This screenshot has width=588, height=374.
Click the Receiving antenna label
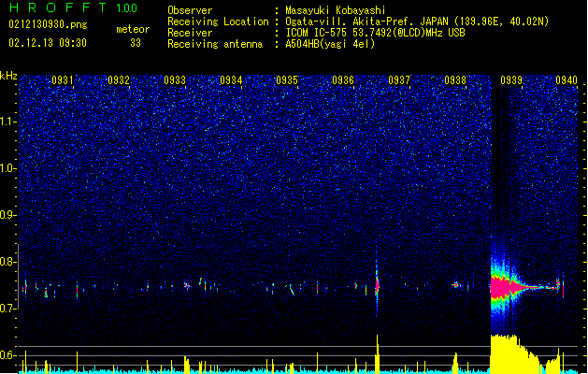tap(215, 44)
